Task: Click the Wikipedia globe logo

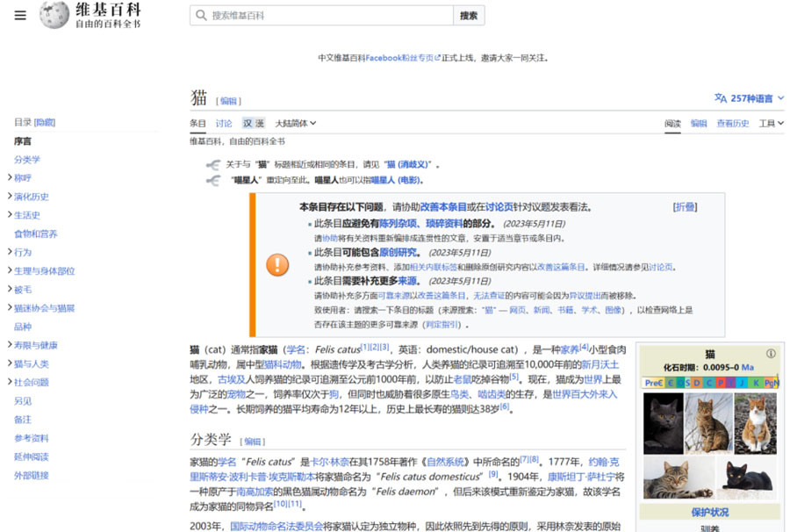Action: (54, 15)
